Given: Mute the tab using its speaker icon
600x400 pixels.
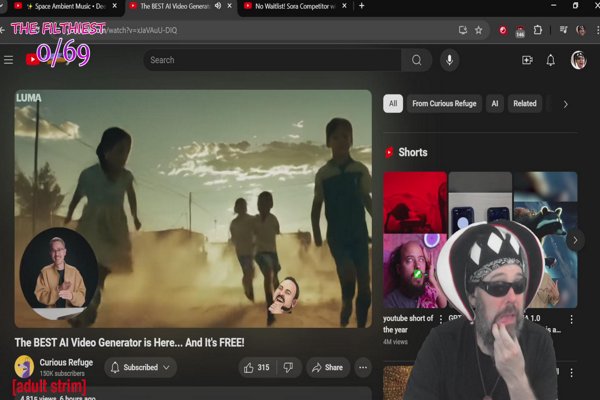Looking at the screenshot, I should (218, 6).
